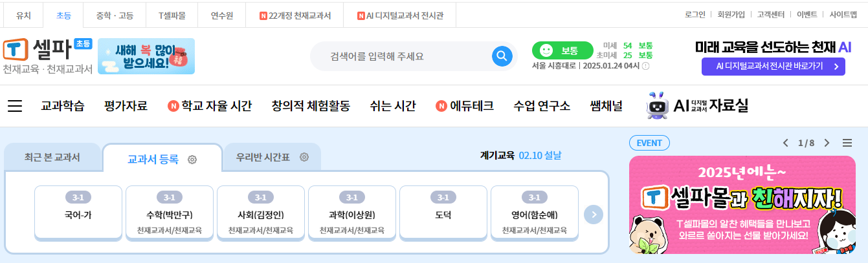Open the 교과학습 menu
Image resolution: width=868 pixels, height=263 pixels.
click(63, 106)
